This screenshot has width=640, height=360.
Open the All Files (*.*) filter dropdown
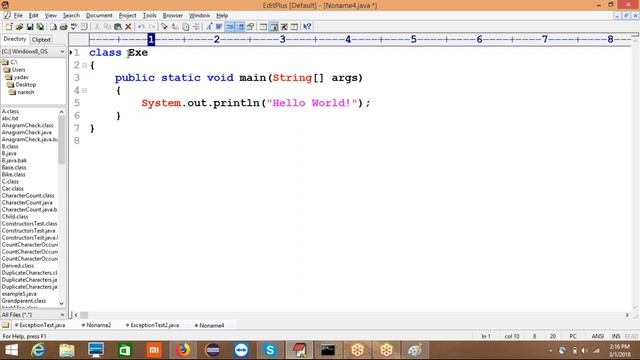click(62, 315)
